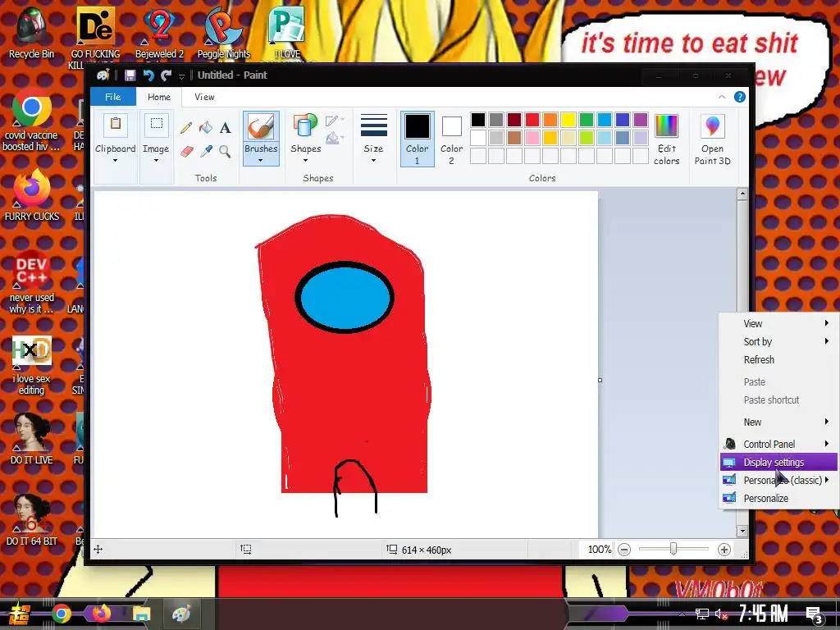Open File Explorer from the taskbar
The width and height of the screenshot is (840, 630).
[141, 614]
